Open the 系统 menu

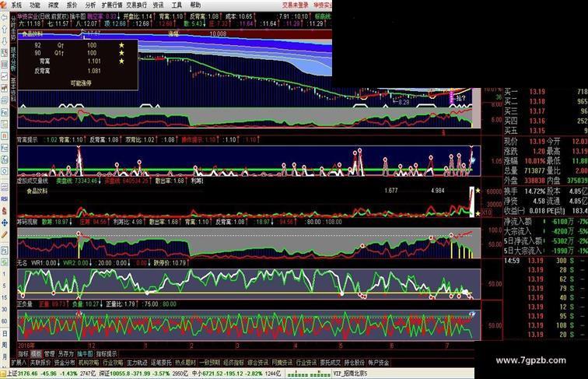pos(16,5)
